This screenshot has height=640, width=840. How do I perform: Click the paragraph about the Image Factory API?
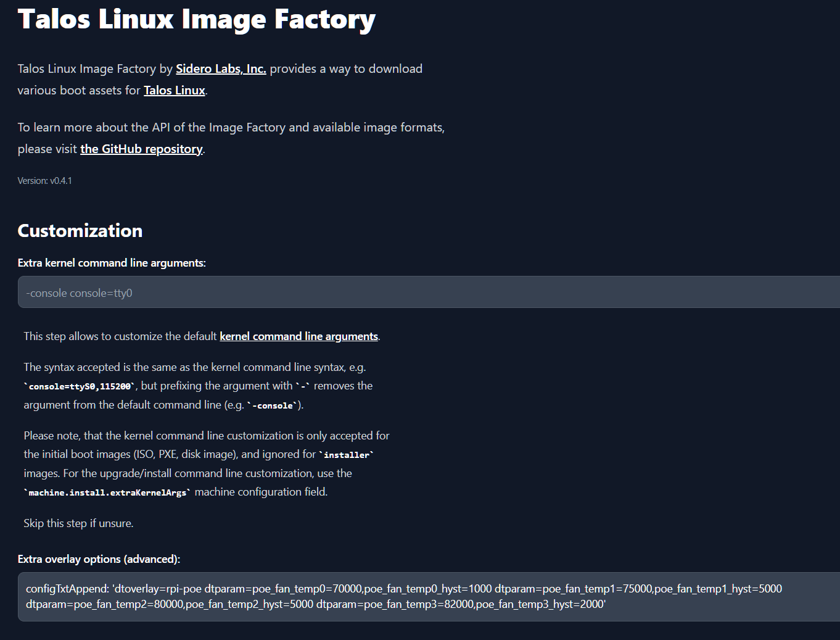pyautogui.click(x=231, y=138)
